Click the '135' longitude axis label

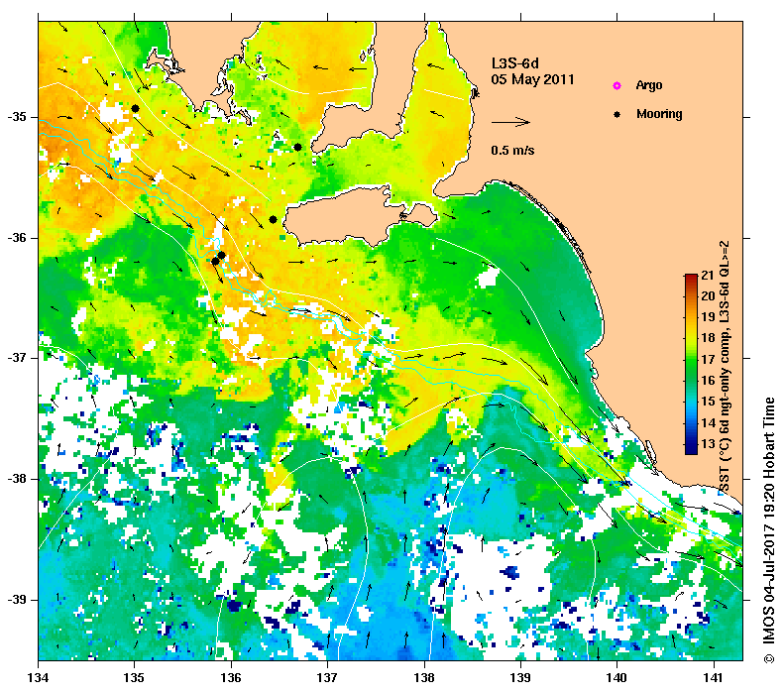coord(135,678)
